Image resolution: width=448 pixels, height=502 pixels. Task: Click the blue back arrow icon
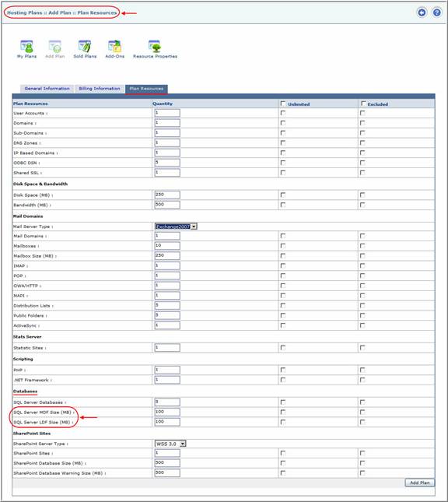pyautogui.click(x=422, y=12)
